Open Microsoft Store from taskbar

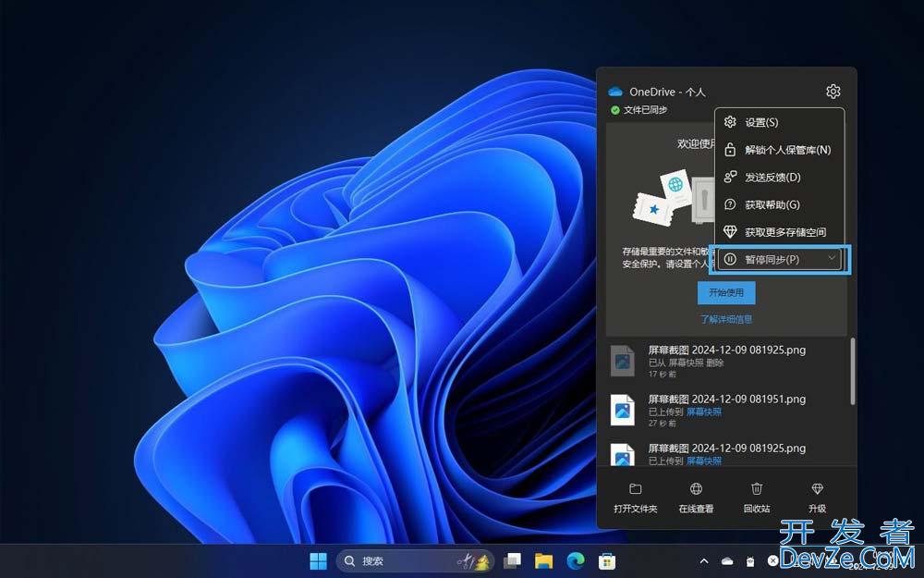click(606, 561)
